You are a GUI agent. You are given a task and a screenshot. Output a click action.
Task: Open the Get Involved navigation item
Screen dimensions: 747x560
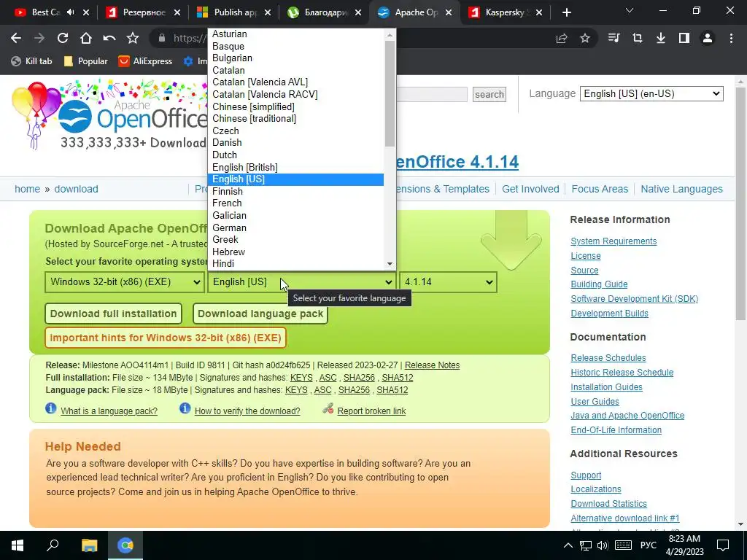point(530,189)
